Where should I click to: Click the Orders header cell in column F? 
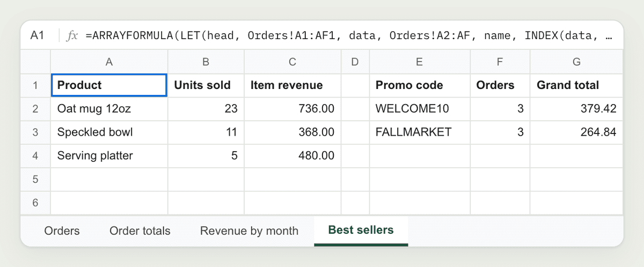tap(500, 85)
